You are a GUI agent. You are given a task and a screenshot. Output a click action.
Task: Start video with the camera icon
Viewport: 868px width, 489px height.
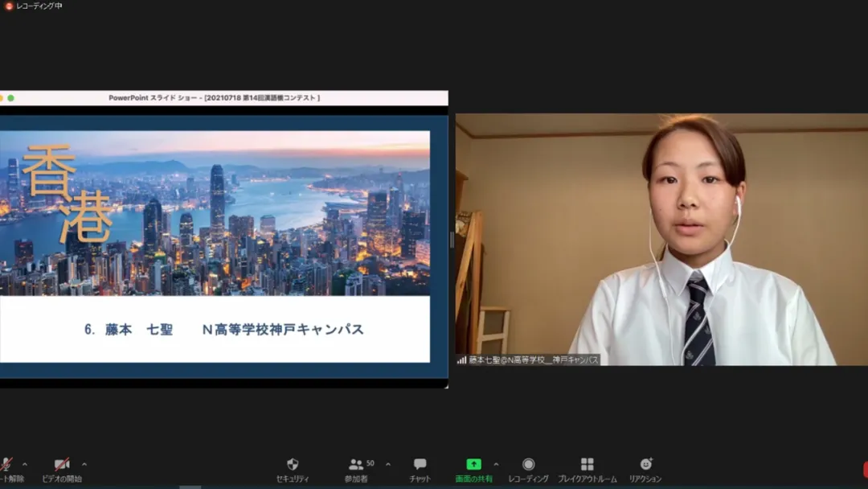point(62,465)
